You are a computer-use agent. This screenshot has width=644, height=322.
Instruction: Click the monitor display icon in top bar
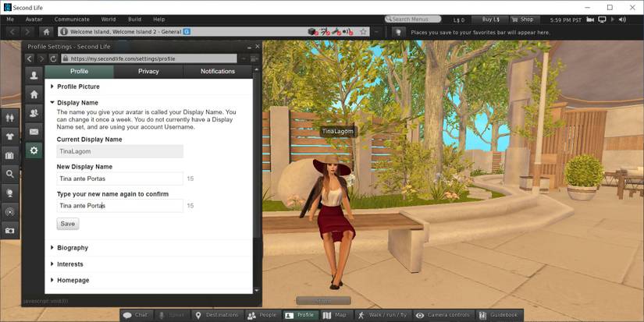(x=602, y=19)
